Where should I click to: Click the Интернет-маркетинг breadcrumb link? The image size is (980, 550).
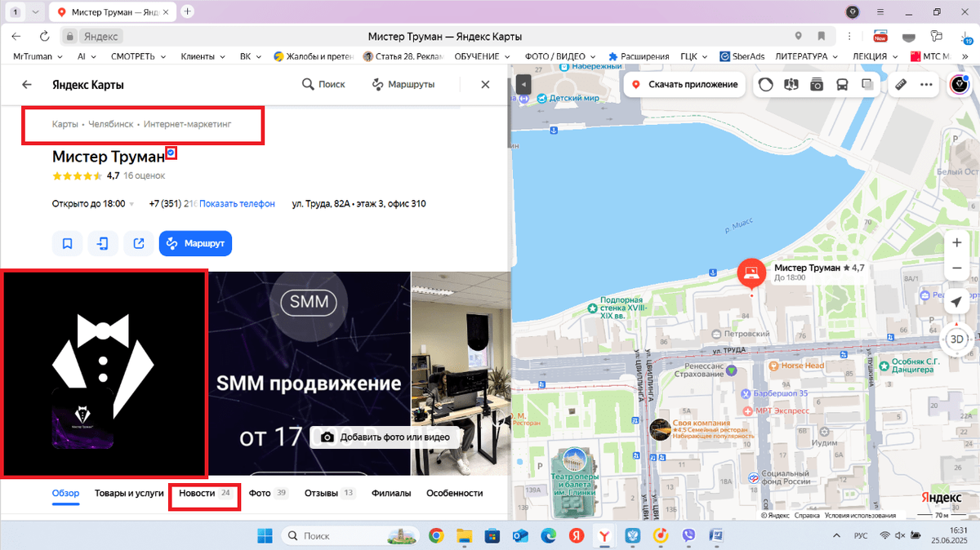(x=188, y=124)
